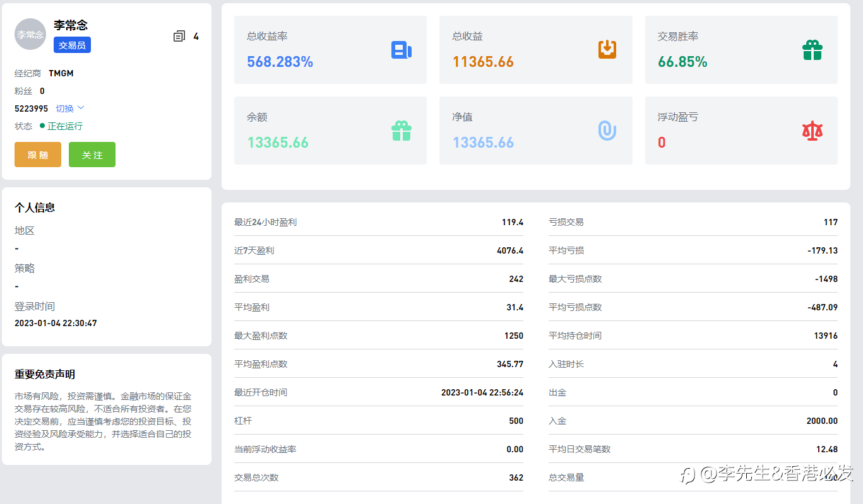Click the mint gift icon in 余额 card
The width and height of the screenshot is (863, 504).
402,131
